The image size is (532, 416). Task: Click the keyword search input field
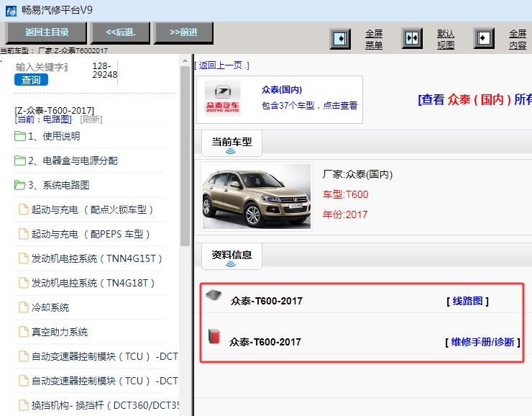coord(42,67)
